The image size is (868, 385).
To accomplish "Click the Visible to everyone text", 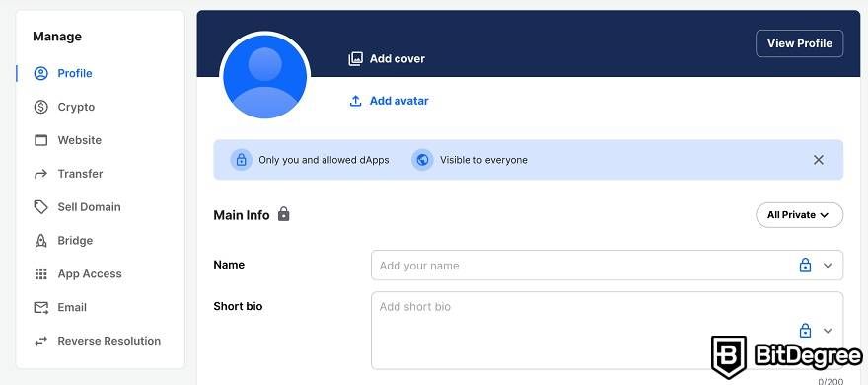I will point(483,160).
